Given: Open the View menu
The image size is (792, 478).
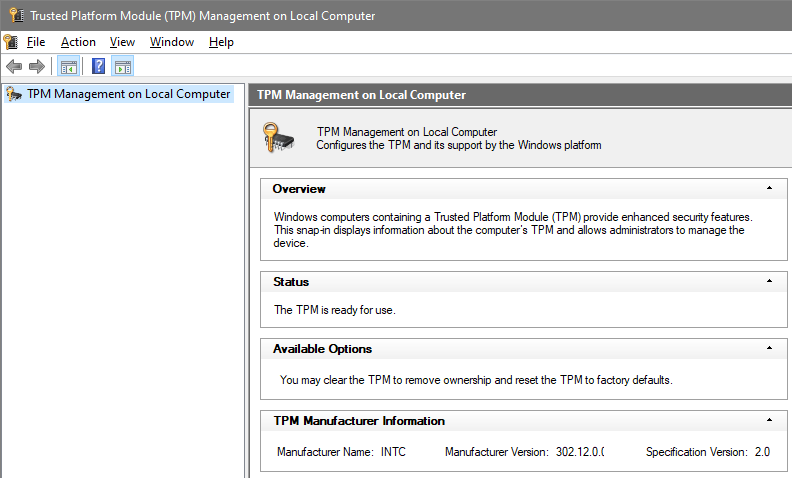Looking at the screenshot, I should 122,42.
